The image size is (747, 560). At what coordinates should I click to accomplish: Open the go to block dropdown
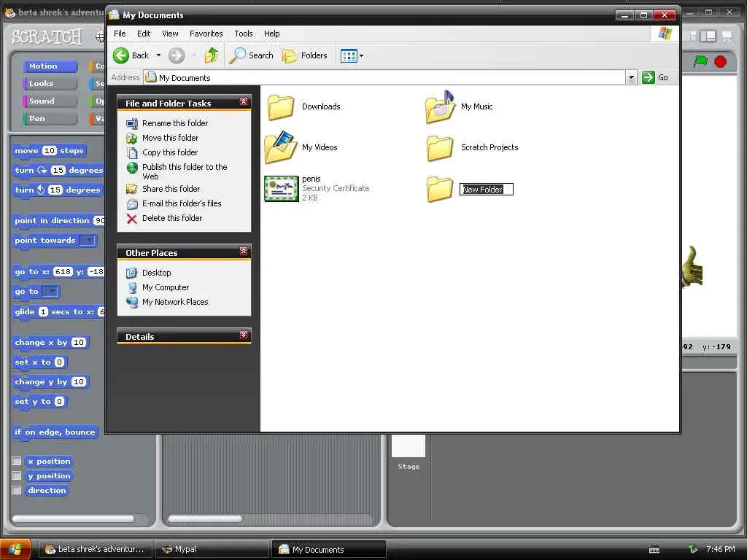pos(50,292)
